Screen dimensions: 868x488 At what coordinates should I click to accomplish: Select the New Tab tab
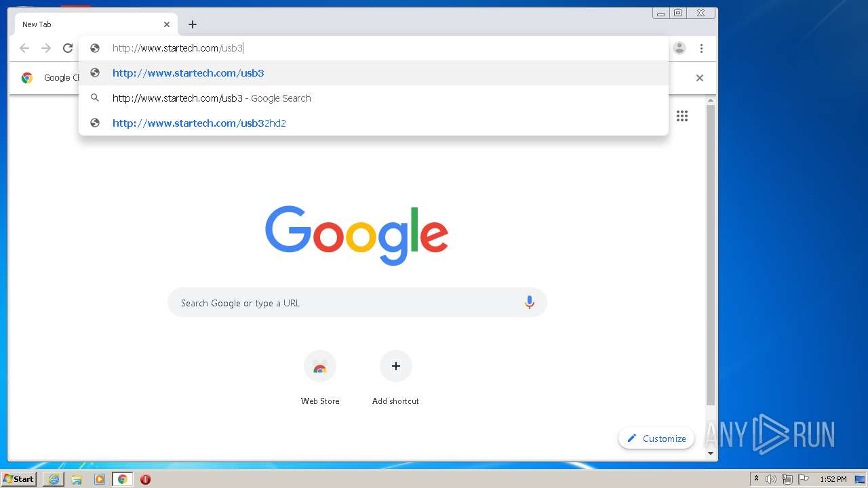click(x=96, y=24)
